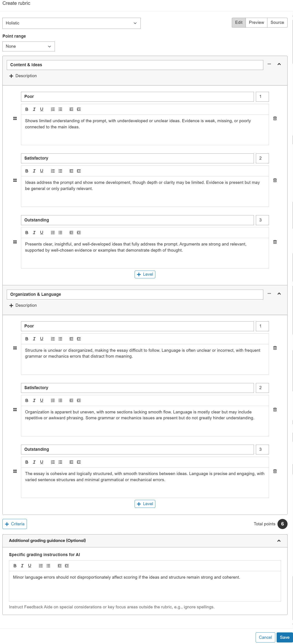Apply underline in the Outstanding level editor
Viewport: 293px width, 644px height.
41,233
